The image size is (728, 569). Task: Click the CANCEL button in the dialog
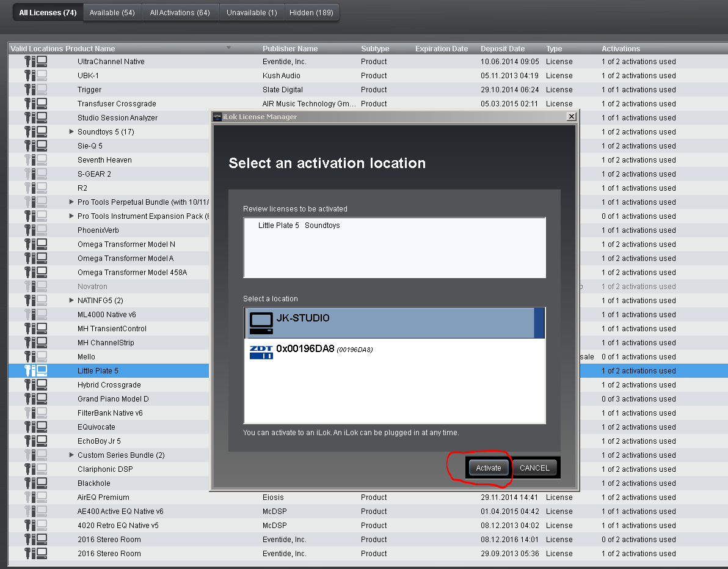534,468
